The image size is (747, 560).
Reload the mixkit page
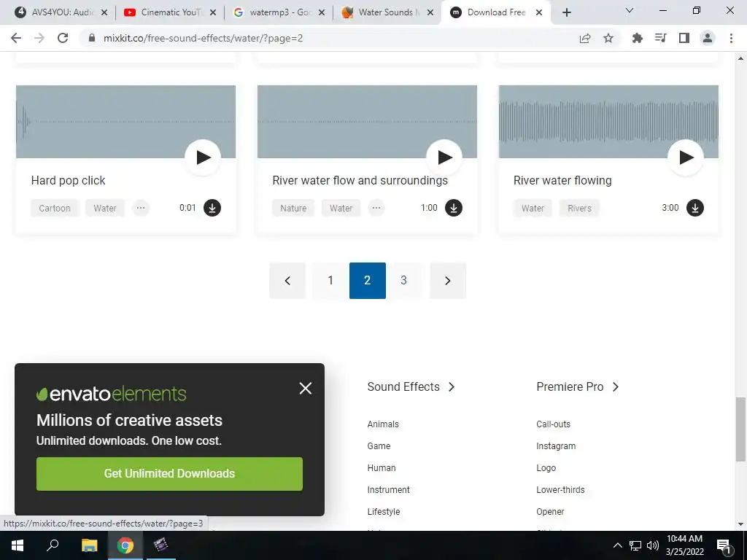click(63, 38)
